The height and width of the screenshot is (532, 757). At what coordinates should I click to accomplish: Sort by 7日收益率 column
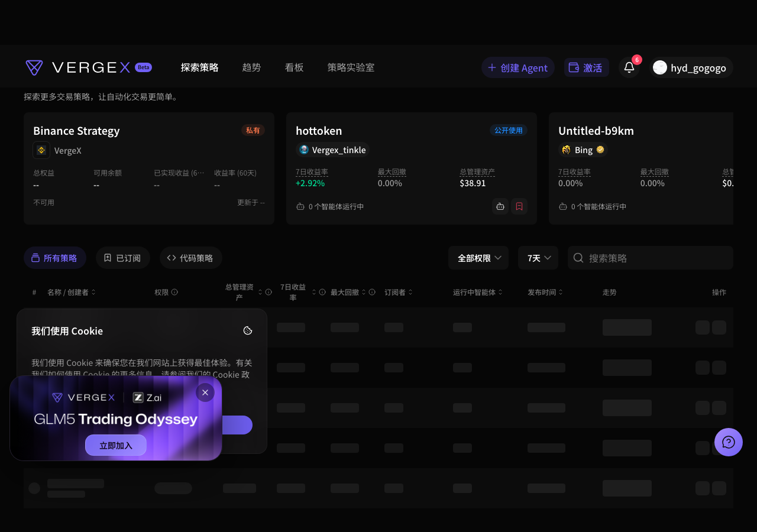(x=314, y=292)
